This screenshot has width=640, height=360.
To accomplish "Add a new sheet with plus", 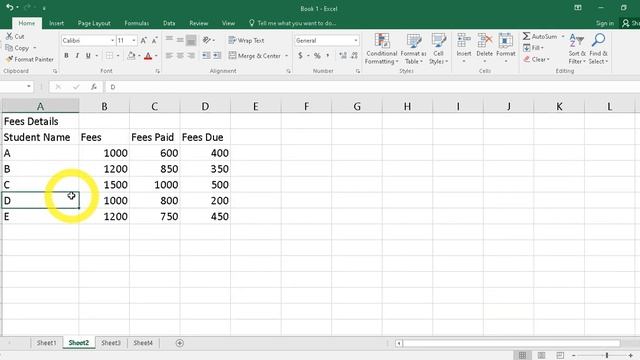I will tap(180, 343).
